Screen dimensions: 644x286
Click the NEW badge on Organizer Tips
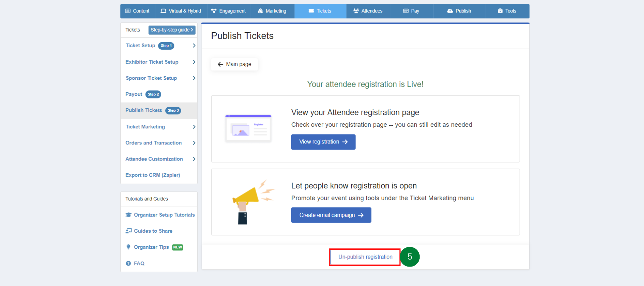[177, 247]
